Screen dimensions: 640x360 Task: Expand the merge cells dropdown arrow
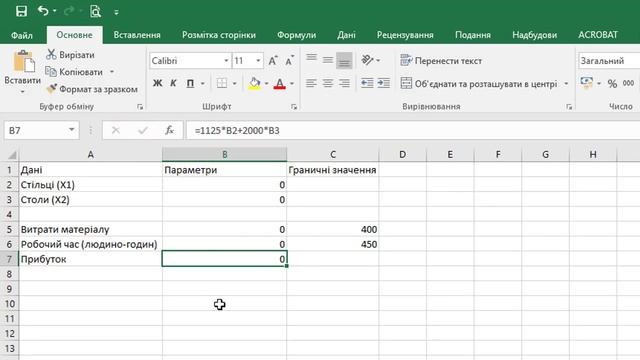(566, 84)
